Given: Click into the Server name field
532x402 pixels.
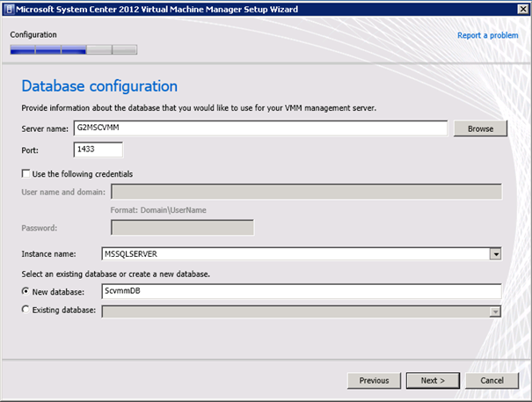Looking at the screenshot, I should click(260, 128).
